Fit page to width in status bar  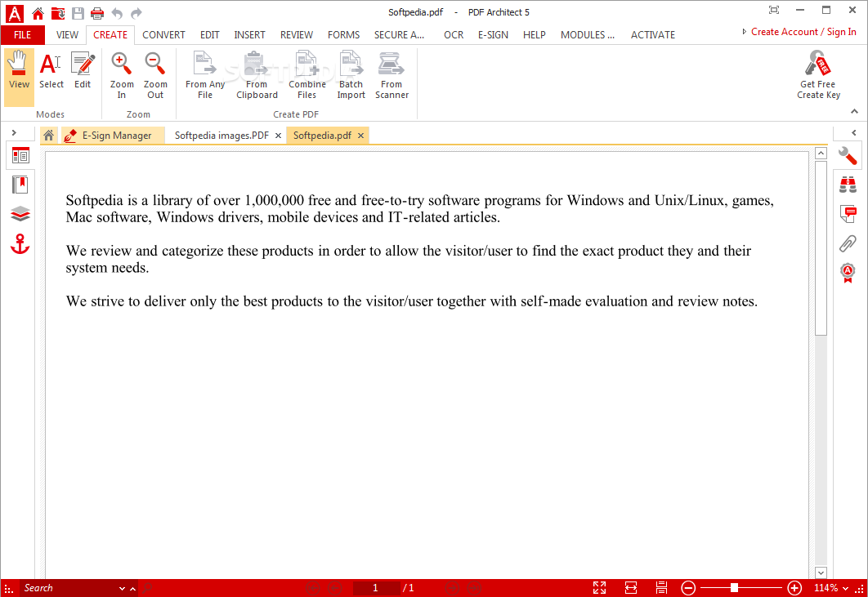tap(630, 587)
